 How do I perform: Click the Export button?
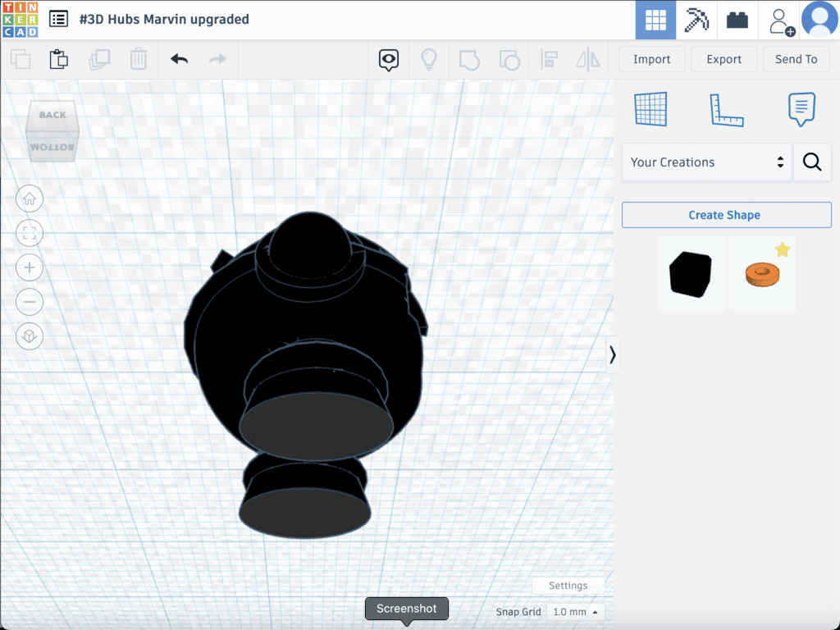(724, 59)
